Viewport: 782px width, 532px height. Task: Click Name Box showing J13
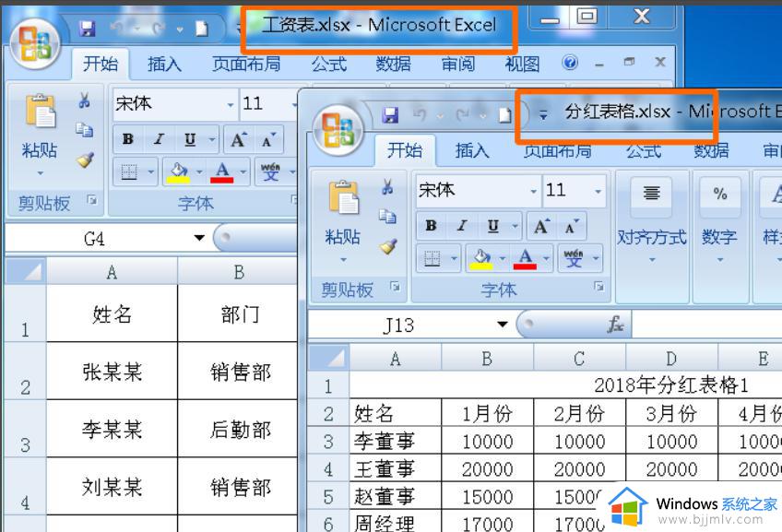[x=399, y=325]
